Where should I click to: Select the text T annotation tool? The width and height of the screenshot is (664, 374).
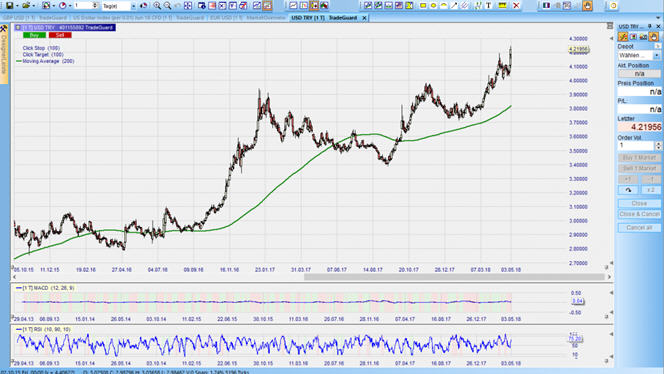pyautogui.click(x=488, y=6)
